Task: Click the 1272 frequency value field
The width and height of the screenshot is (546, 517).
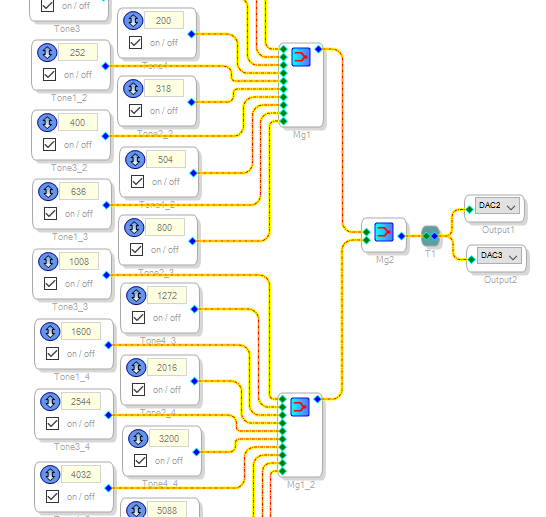Action: [167, 296]
